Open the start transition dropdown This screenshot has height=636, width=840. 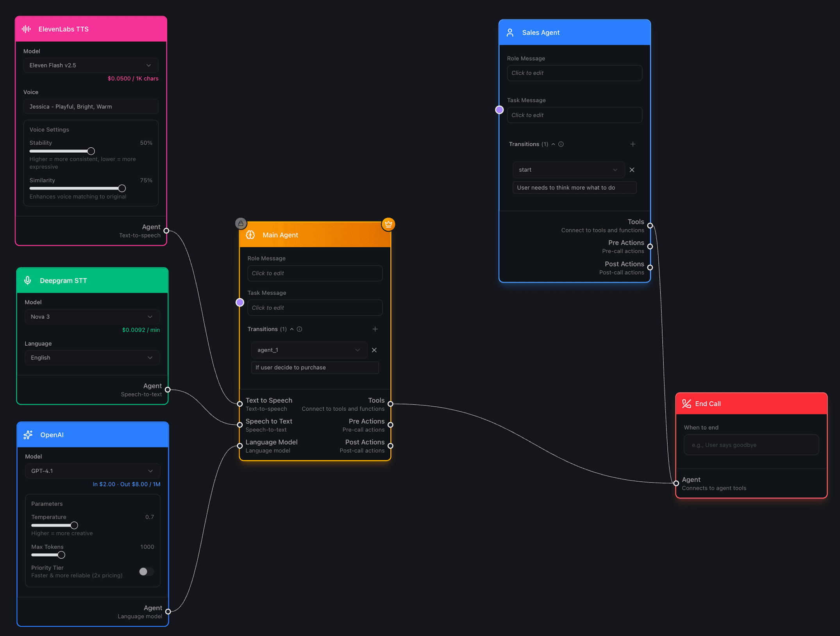pyautogui.click(x=568, y=170)
